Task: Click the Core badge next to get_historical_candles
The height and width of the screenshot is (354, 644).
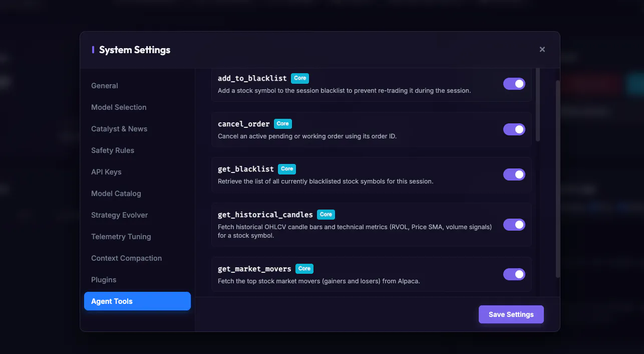Action: point(326,215)
